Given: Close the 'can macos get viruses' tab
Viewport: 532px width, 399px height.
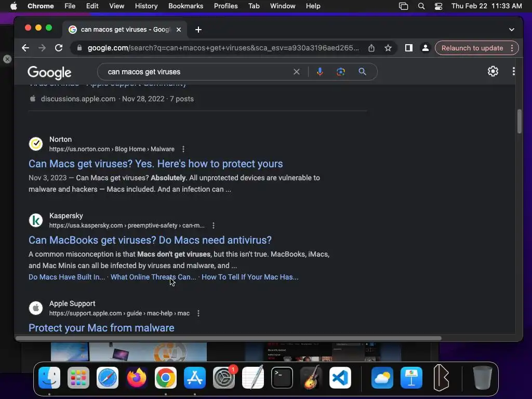Looking at the screenshot, I should tap(179, 30).
